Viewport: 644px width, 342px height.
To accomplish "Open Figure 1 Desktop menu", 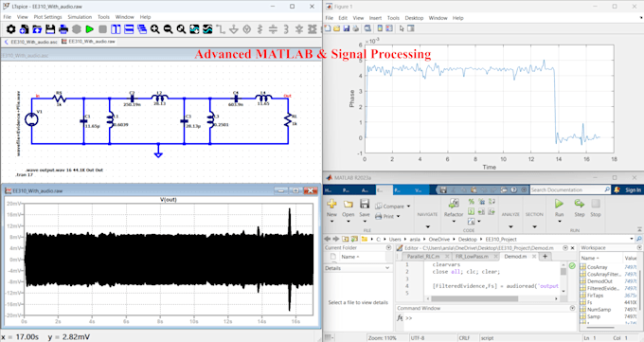I will (414, 18).
